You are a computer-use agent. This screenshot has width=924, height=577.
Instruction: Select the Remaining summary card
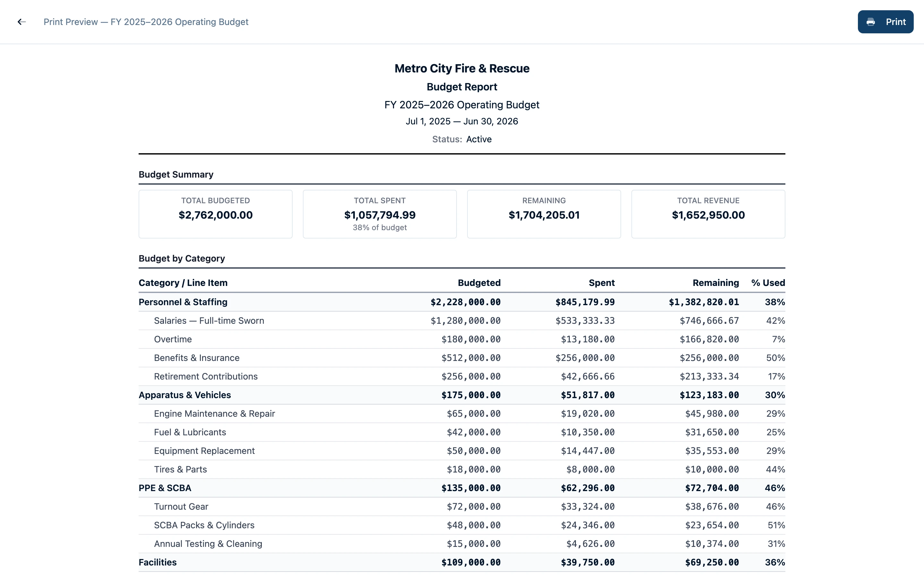click(544, 214)
